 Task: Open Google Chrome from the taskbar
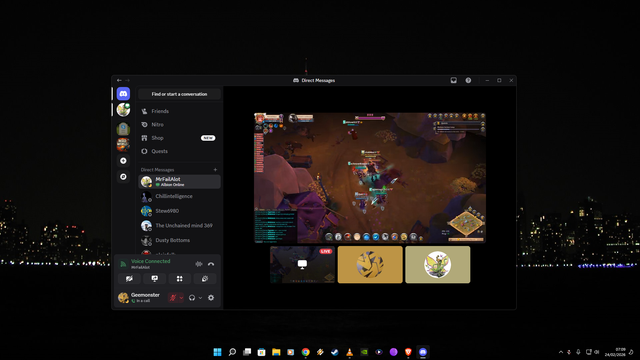[x=305, y=352]
